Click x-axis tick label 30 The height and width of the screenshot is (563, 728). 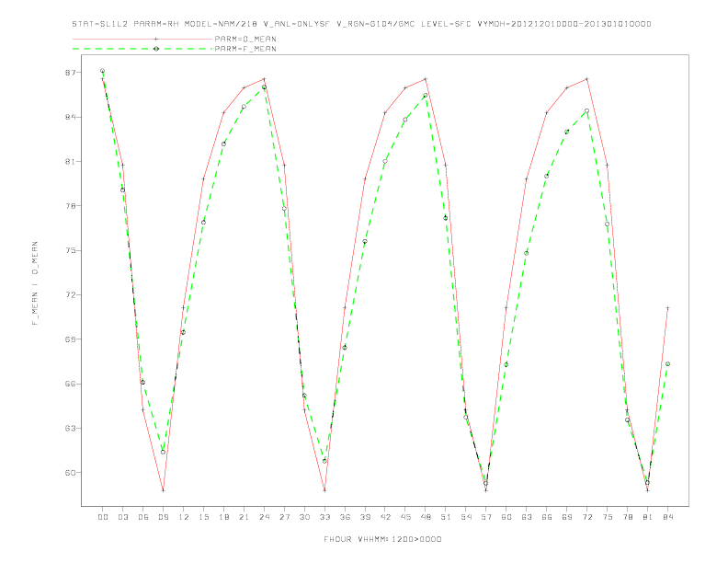[304, 517]
